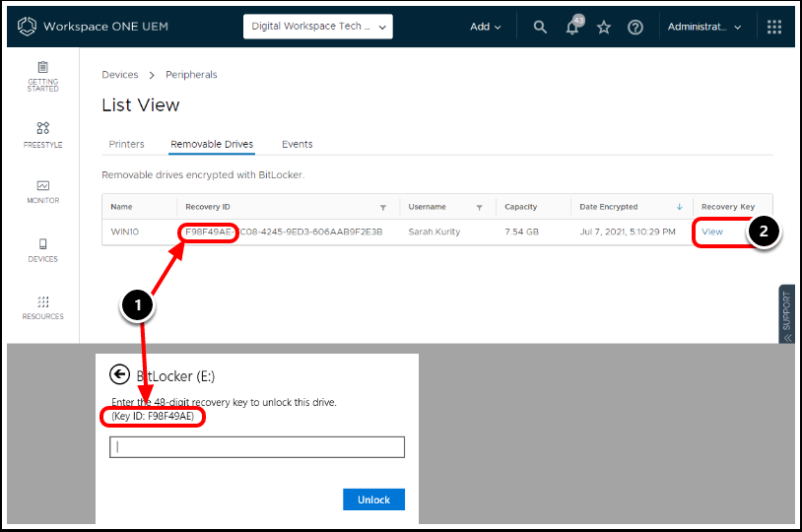This screenshot has height=532, width=802.
Task: Select the Removable Drives tab
Action: coord(212,144)
